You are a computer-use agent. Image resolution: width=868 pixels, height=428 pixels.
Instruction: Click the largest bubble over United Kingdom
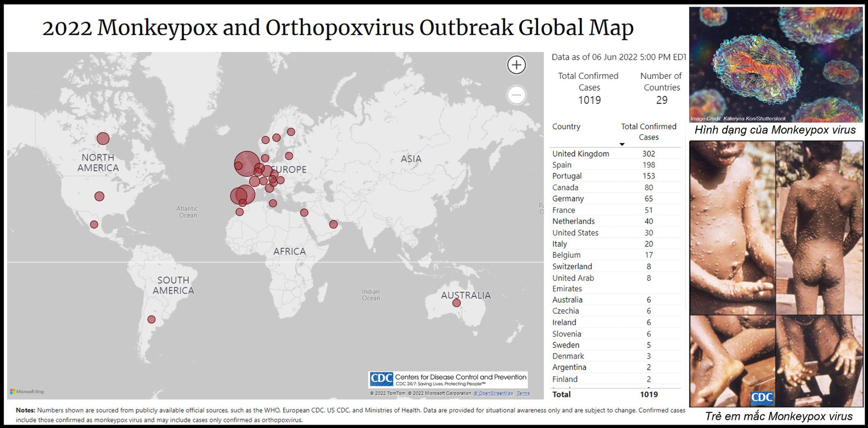click(247, 164)
